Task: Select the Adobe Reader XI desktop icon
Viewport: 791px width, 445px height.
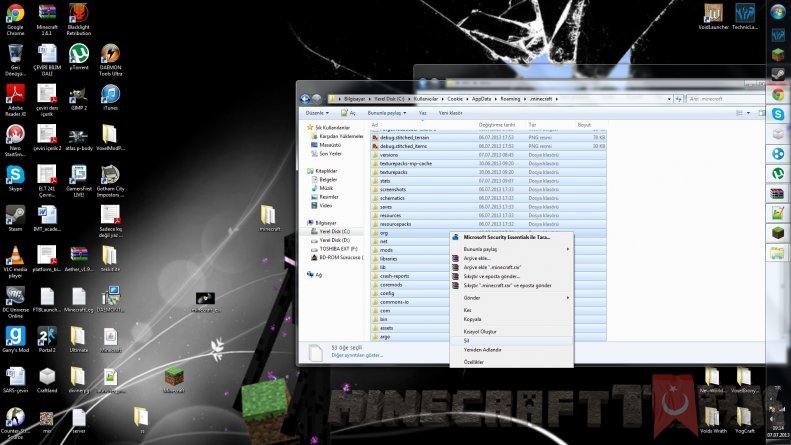Action: click(15, 100)
